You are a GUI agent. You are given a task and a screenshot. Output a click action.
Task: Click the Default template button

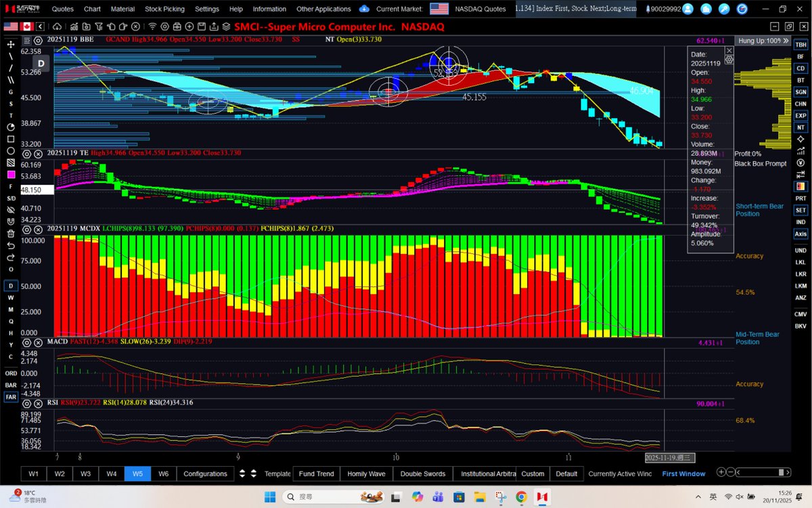click(x=566, y=474)
